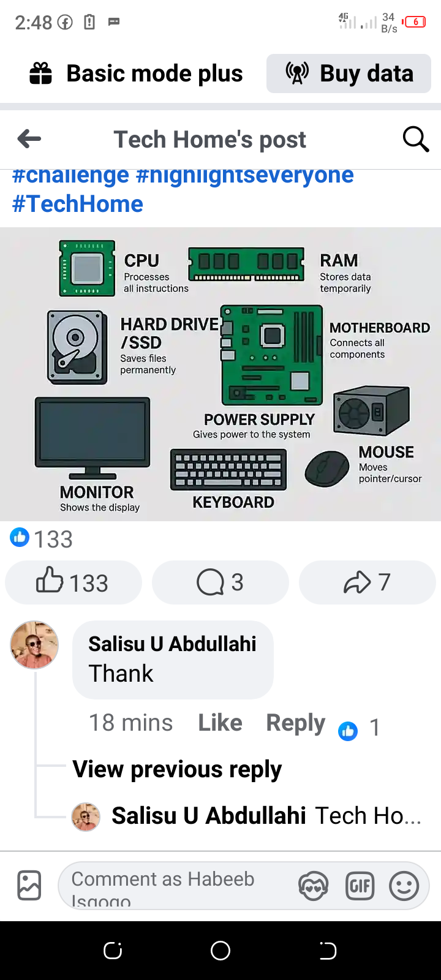Viewport: 441px width, 980px height.
Task: Tap like reaction badge on Salisu's comment
Action: point(348,730)
